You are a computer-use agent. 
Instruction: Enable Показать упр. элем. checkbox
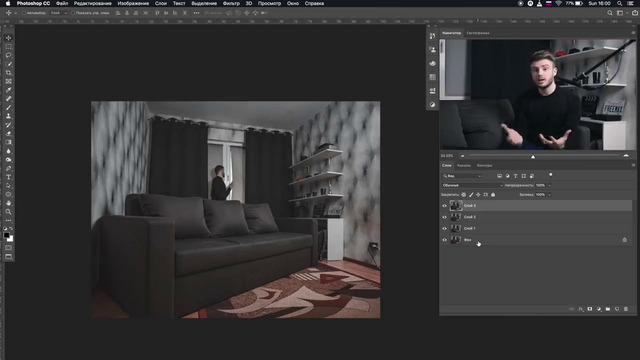(73, 13)
